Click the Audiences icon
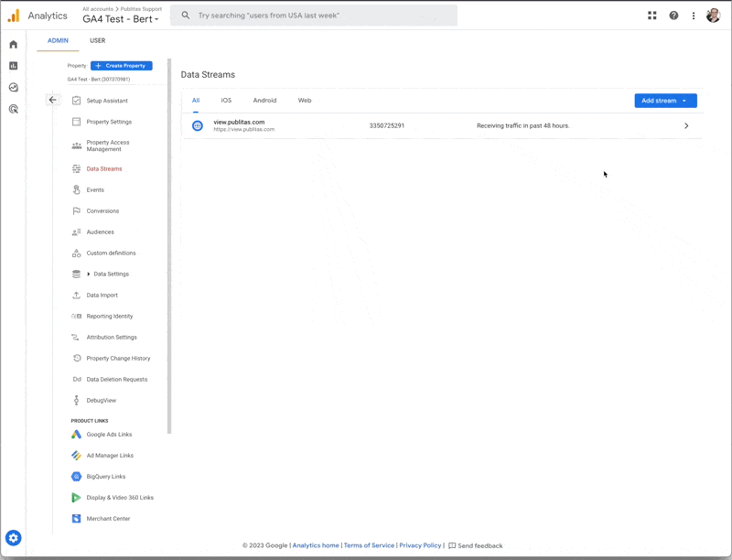 coord(77,232)
